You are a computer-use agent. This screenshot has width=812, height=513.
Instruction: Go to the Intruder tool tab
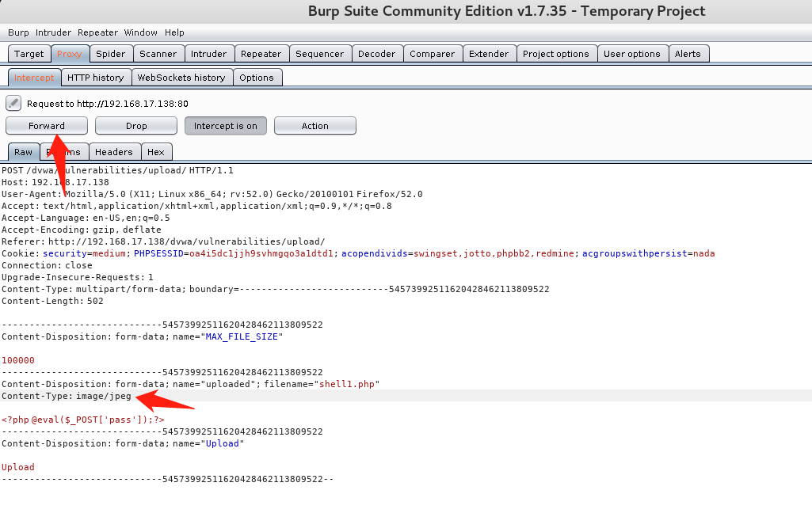coord(208,54)
